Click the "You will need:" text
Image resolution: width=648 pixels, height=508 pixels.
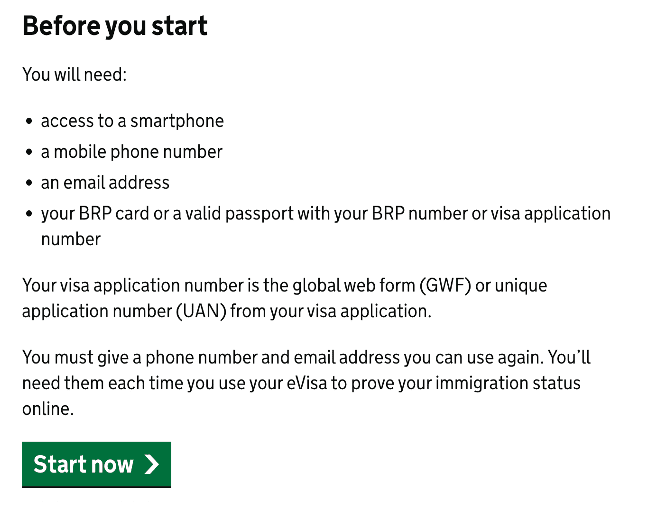click(x=75, y=75)
